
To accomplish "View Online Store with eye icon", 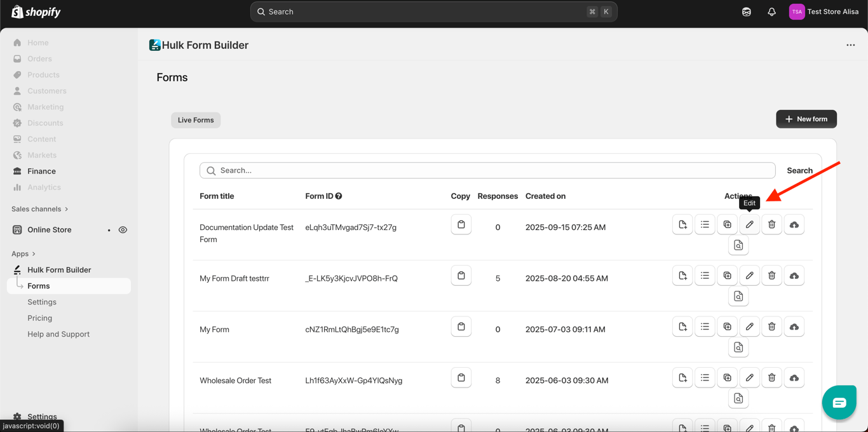I will point(123,230).
